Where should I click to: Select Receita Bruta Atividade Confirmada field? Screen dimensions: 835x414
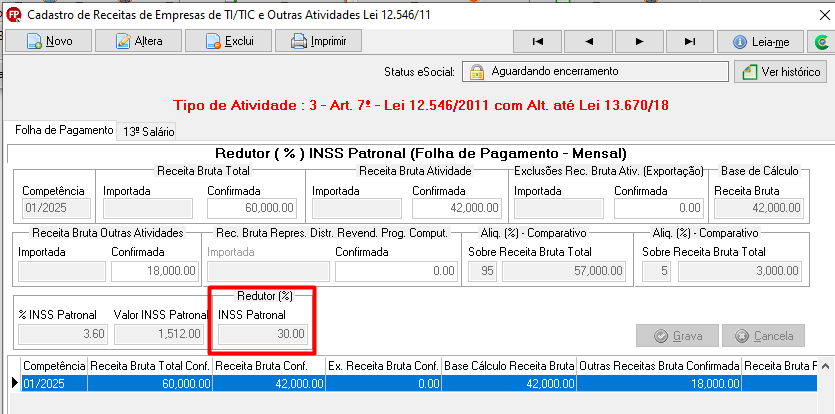[457, 208]
